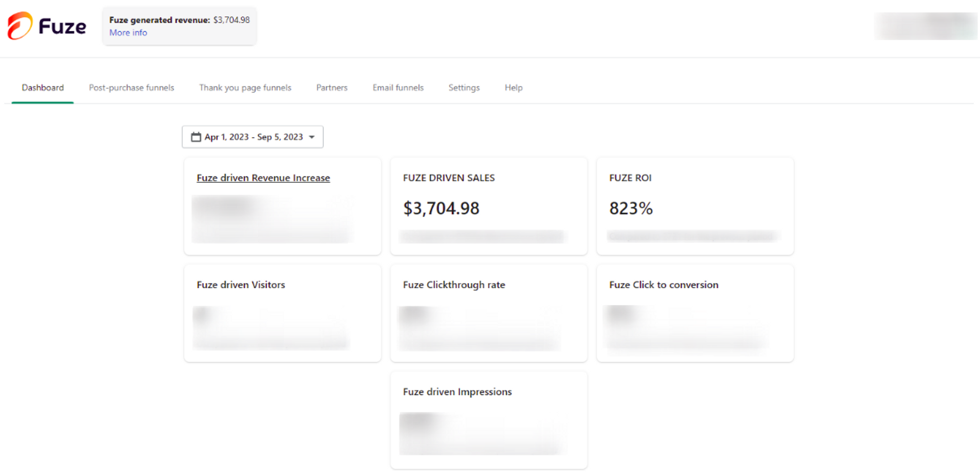
Task: Go to Post-purchase funnels tab
Action: click(x=131, y=88)
